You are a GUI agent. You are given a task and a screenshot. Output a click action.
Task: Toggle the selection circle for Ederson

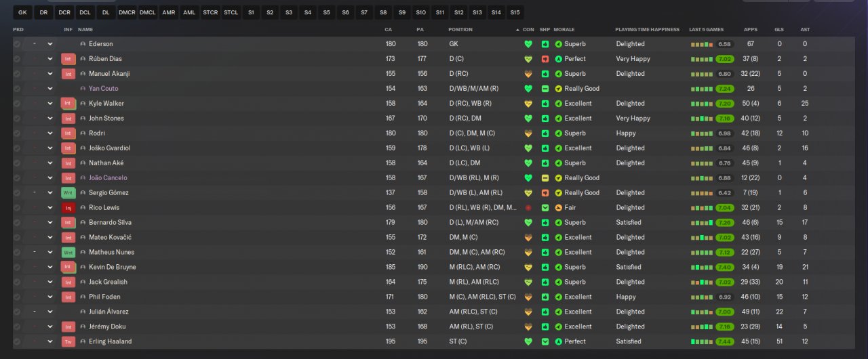point(17,44)
